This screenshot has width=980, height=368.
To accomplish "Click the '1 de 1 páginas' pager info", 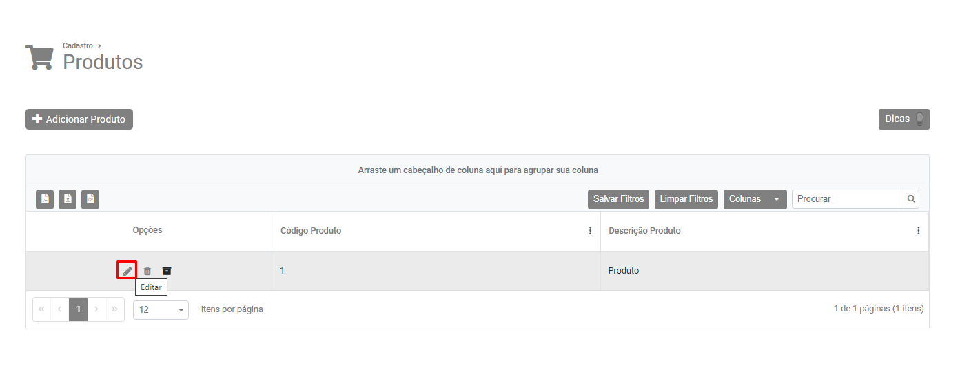I will click(x=879, y=309).
